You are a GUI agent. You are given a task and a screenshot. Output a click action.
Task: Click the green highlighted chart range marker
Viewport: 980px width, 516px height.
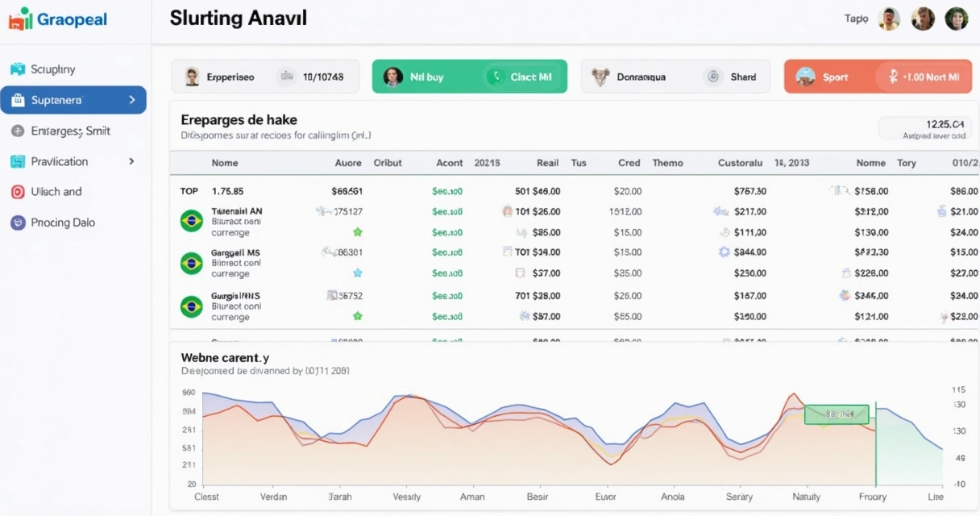[837, 414]
